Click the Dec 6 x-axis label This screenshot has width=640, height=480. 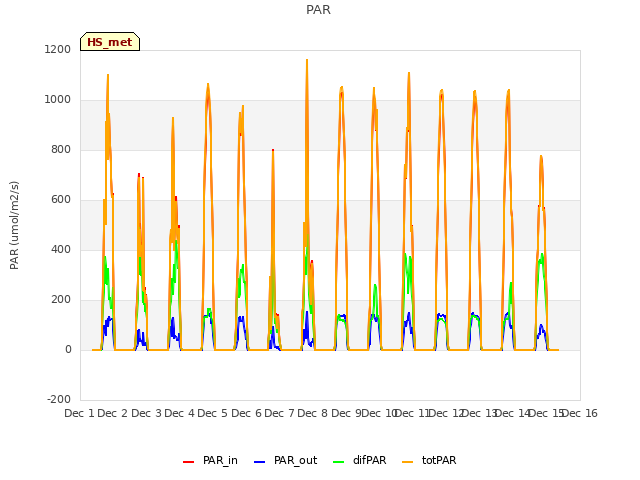pyautogui.click(x=246, y=413)
